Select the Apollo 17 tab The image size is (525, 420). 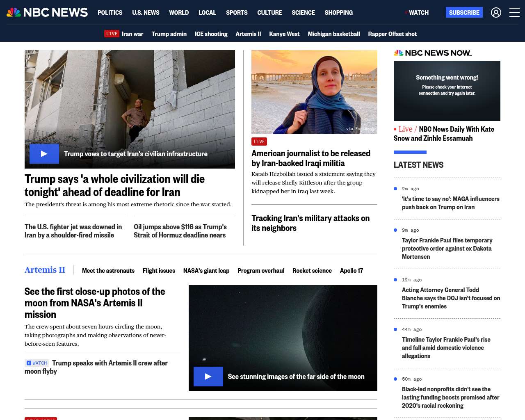coord(352,271)
